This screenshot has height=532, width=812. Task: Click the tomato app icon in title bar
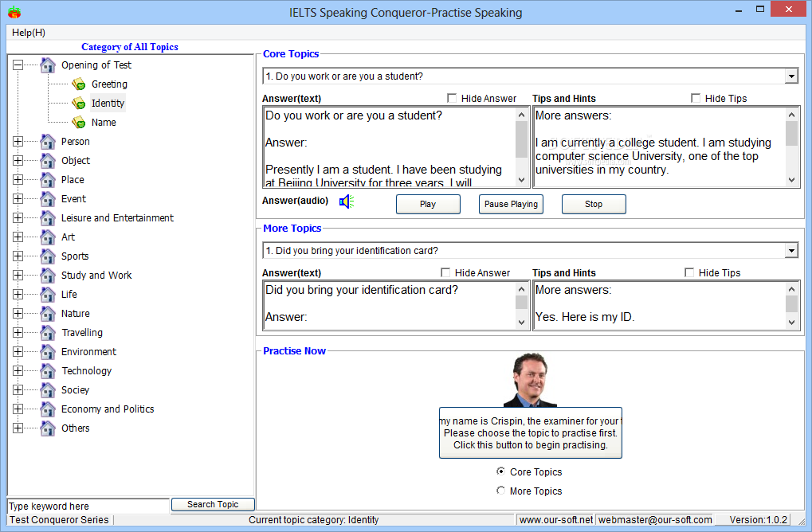[x=14, y=12]
